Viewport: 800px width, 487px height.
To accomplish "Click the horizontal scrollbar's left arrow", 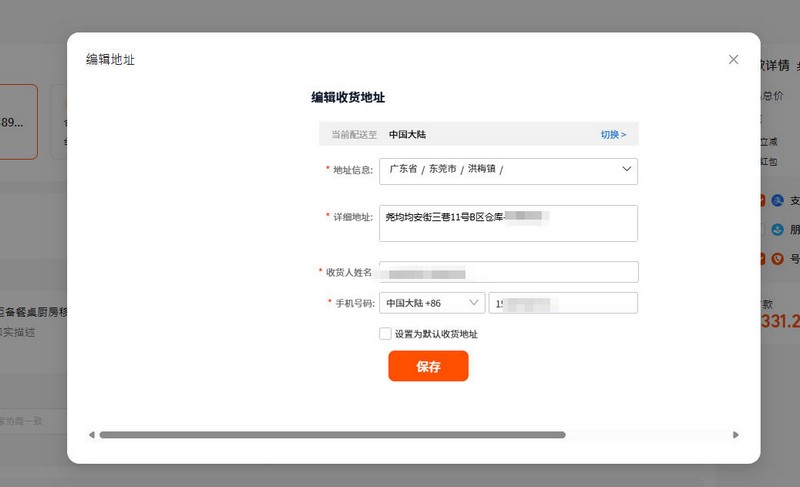I will (92, 435).
